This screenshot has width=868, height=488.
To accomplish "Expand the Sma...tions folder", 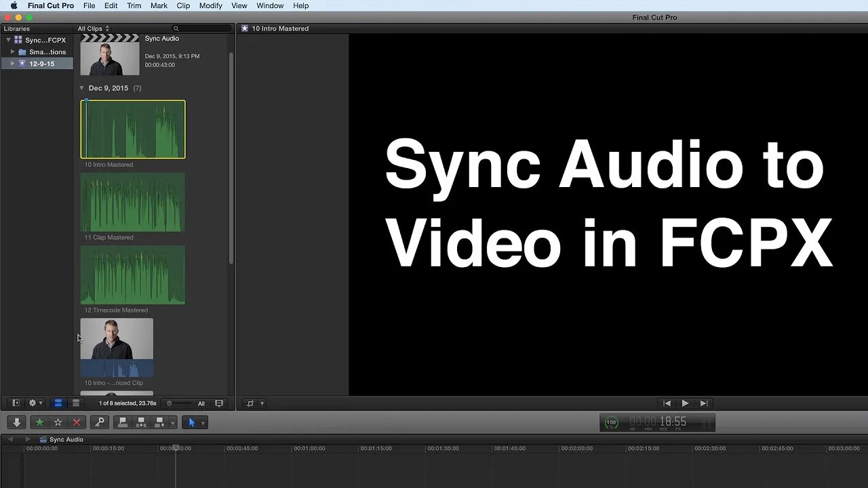I will [12, 52].
